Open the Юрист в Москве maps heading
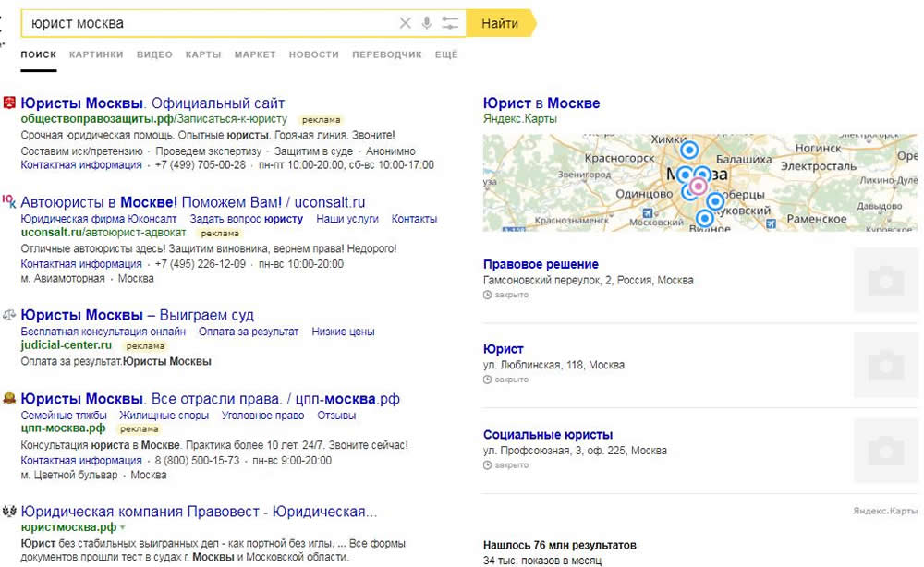The image size is (924, 567). coord(541,103)
